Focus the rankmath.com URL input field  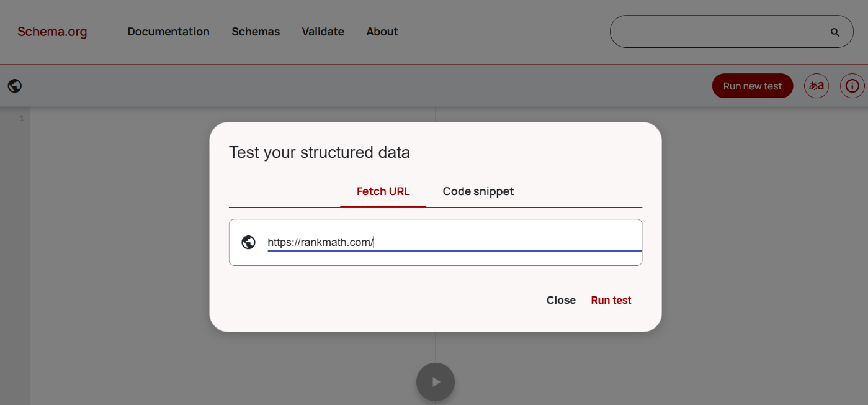pos(453,242)
